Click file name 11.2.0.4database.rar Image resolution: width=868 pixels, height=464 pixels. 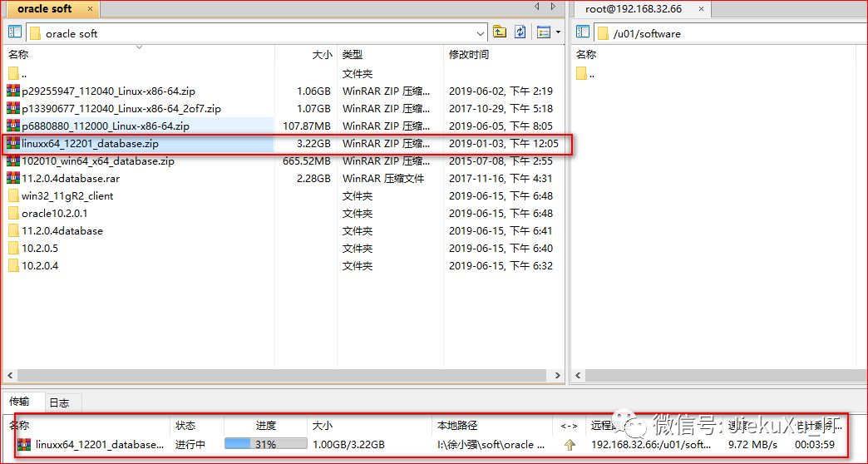tap(71, 179)
